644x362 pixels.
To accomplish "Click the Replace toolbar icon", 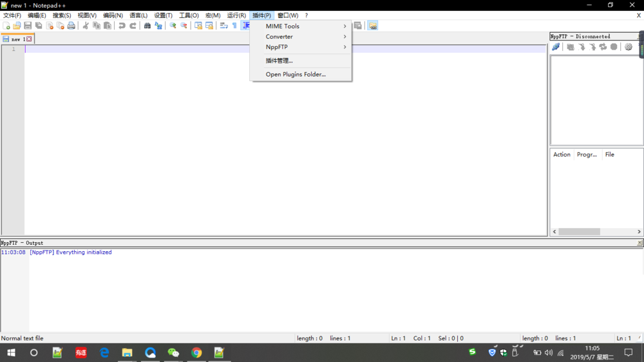I will tap(158, 26).
